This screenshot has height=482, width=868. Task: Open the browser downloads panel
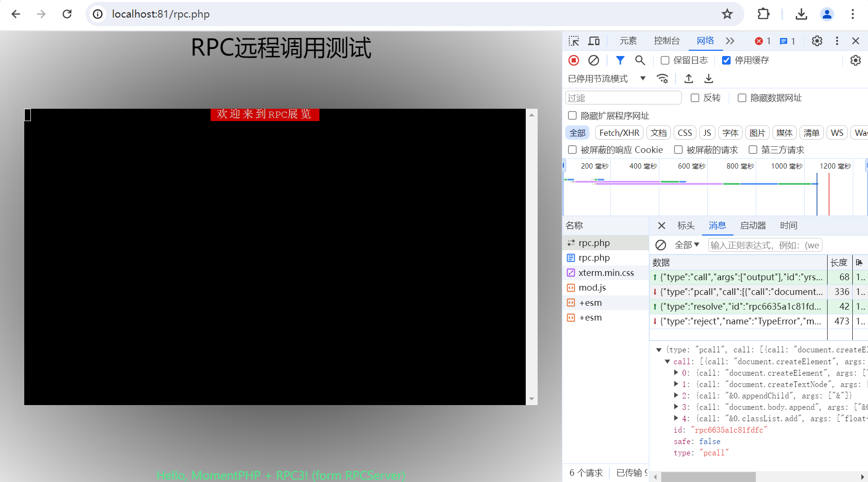801,14
